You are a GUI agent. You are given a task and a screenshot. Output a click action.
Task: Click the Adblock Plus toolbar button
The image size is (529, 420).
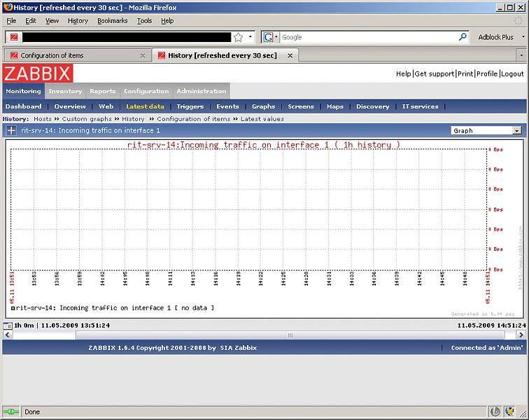[x=495, y=37]
